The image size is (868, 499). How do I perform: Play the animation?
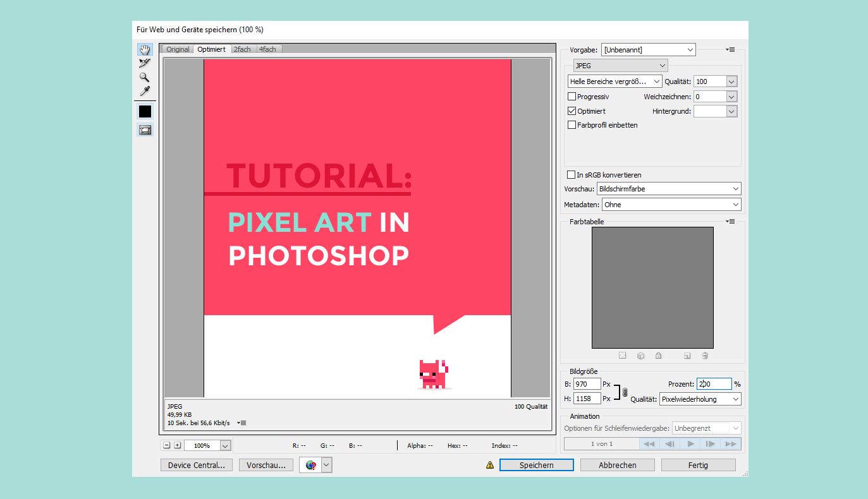click(x=690, y=444)
